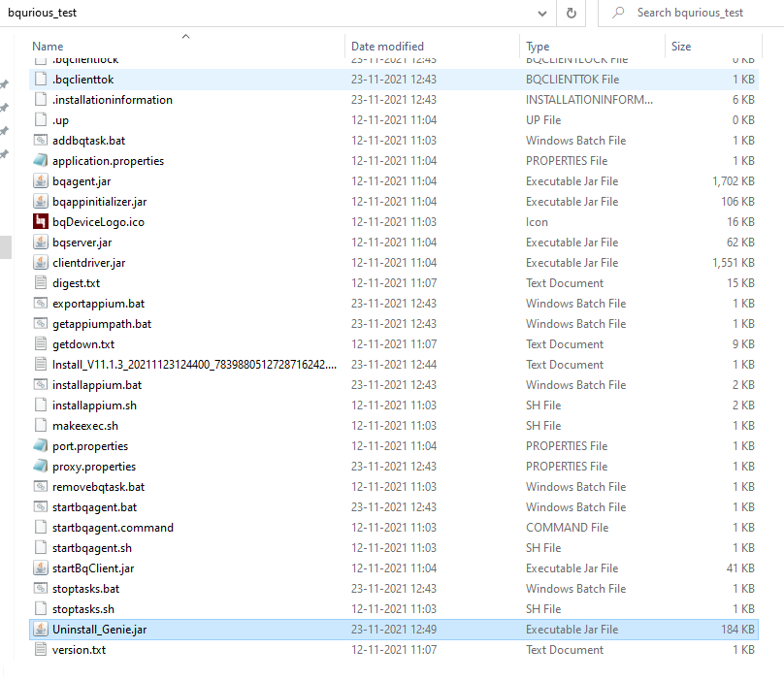Sort by the Size column header
Screen dimensions: 784x681
681,47
